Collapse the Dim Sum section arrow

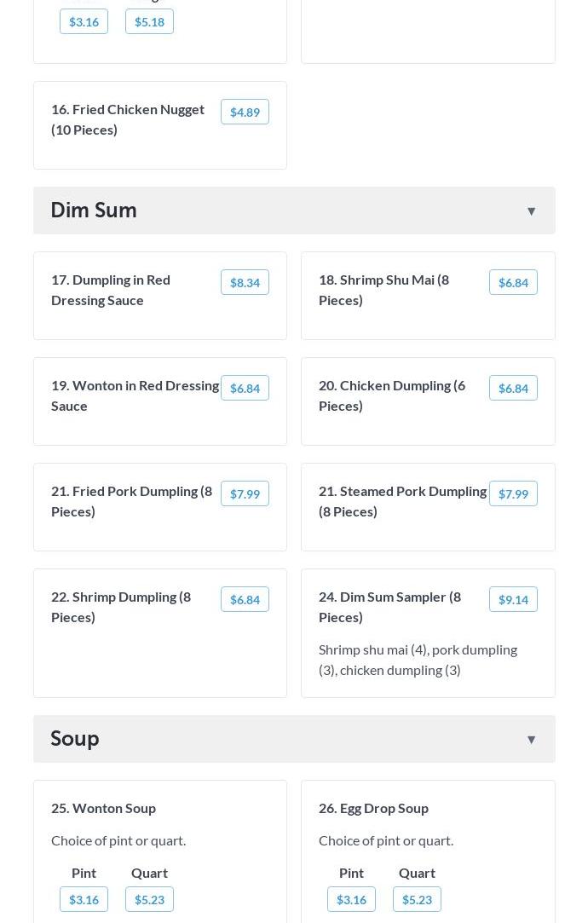point(531,211)
